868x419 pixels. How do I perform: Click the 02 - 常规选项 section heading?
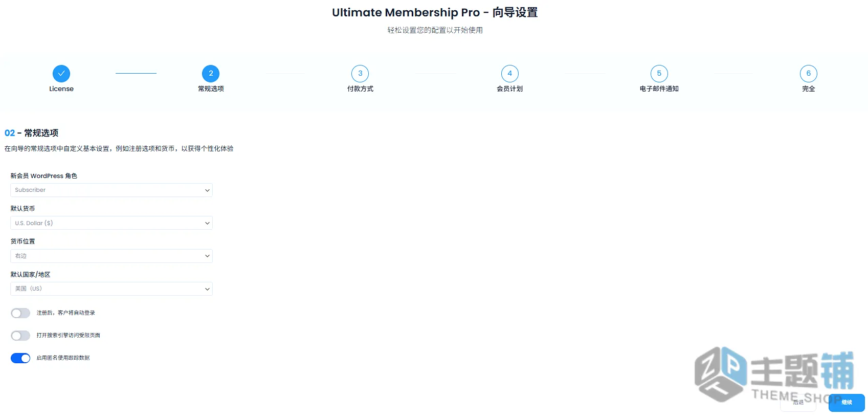tap(31, 133)
